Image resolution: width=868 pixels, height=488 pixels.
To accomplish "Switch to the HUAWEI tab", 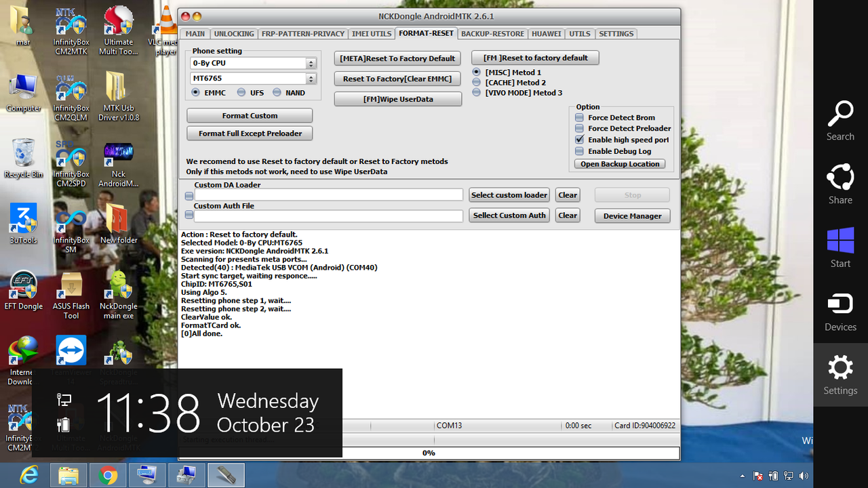I will pyautogui.click(x=547, y=34).
